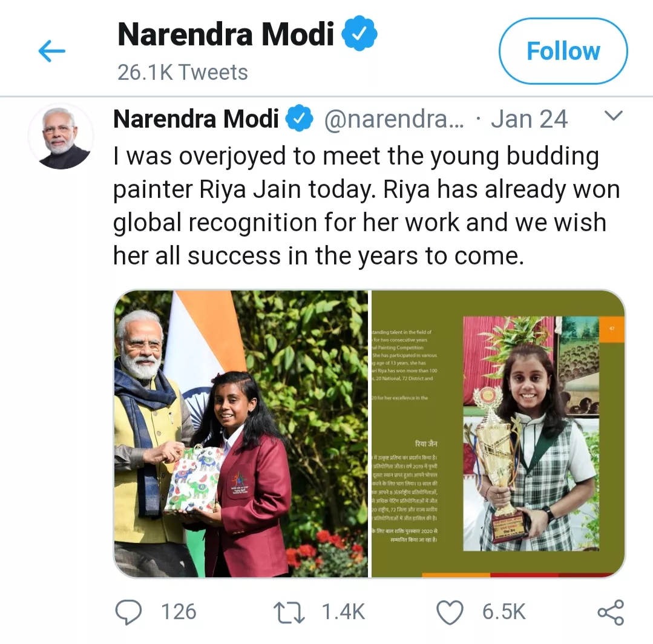653x644 pixels.
Task: Open photo of Modi with Riya Jain
Action: 241,433
